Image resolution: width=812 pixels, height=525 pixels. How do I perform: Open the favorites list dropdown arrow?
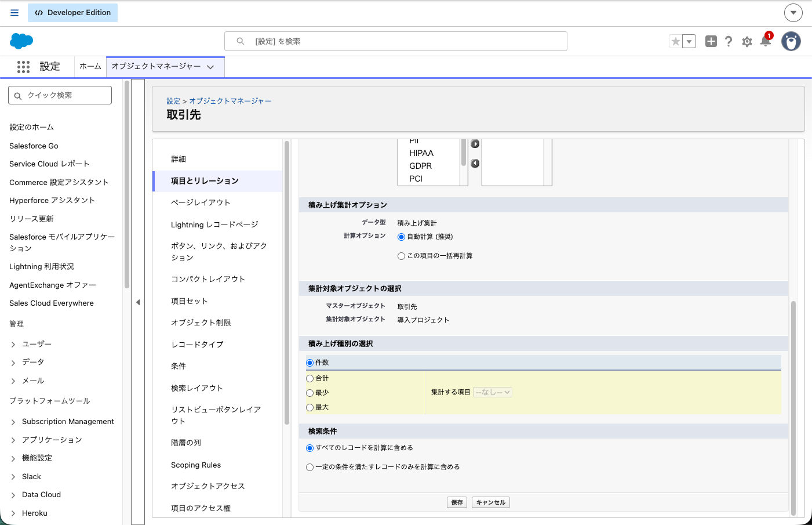pos(689,41)
